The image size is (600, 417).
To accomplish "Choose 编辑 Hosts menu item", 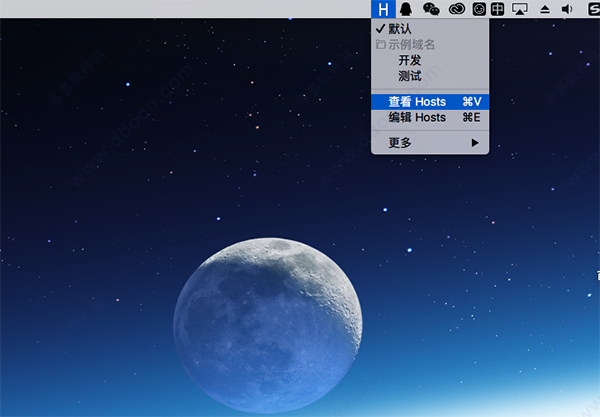I will tap(430, 117).
